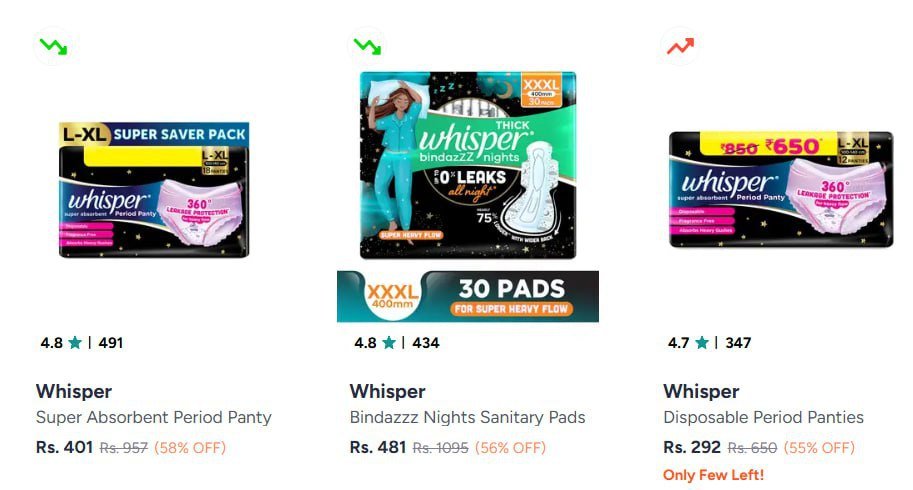Click green price-drop icon above Bindazzz Nights
This screenshot has width=913, height=490.
pyautogui.click(x=367, y=46)
